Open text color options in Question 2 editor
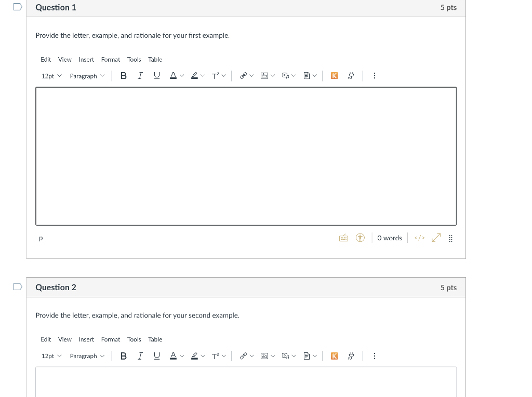Viewport: 532px width, 397px height. 182,355
